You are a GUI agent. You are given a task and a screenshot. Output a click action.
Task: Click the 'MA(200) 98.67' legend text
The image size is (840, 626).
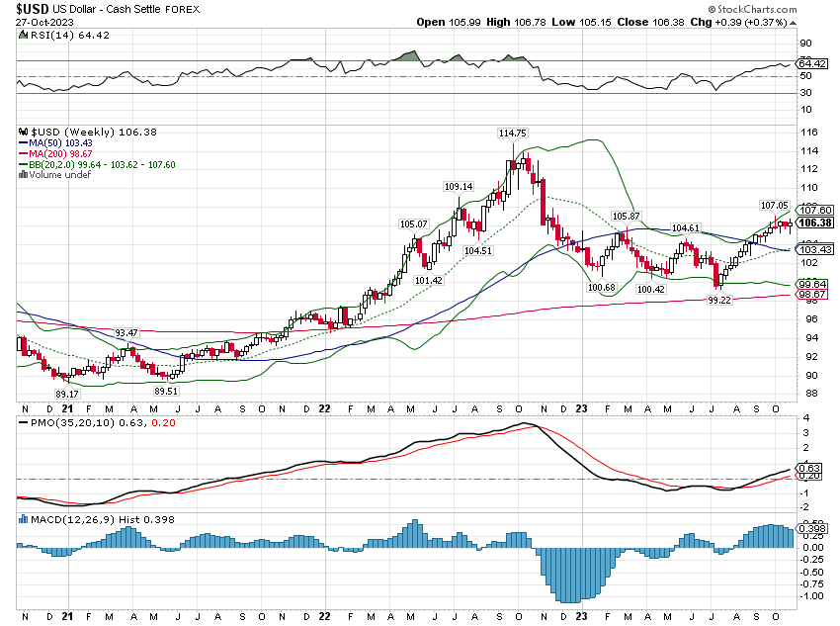coord(60,154)
